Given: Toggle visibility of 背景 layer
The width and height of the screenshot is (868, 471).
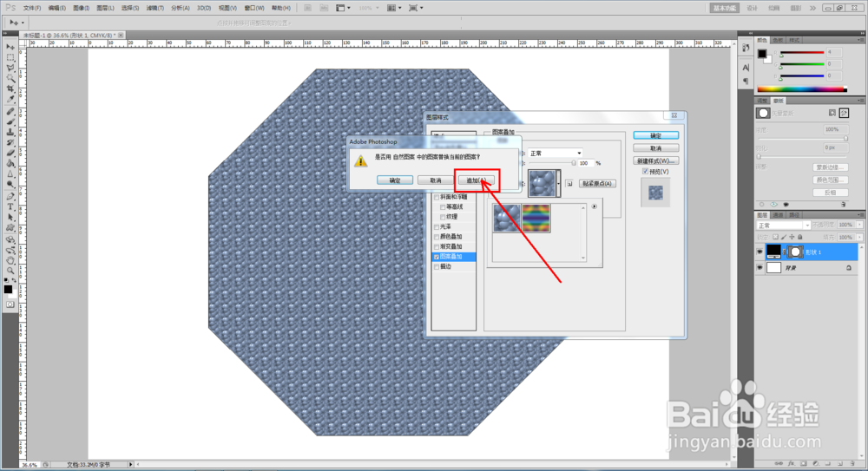Looking at the screenshot, I should click(759, 268).
